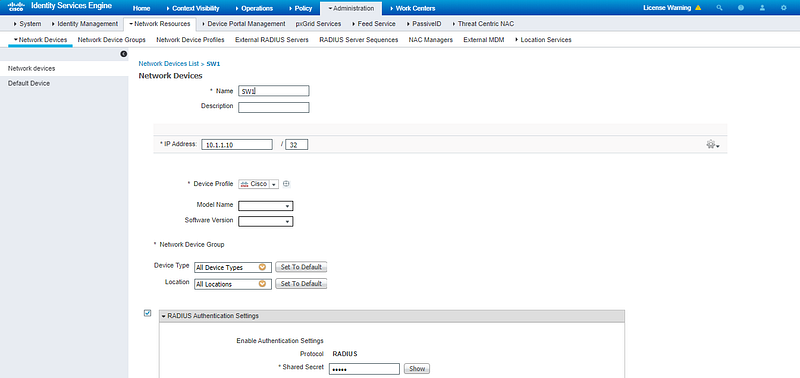Click the add icon beside Device Profile

pyautogui.click(x=286, y=184)
